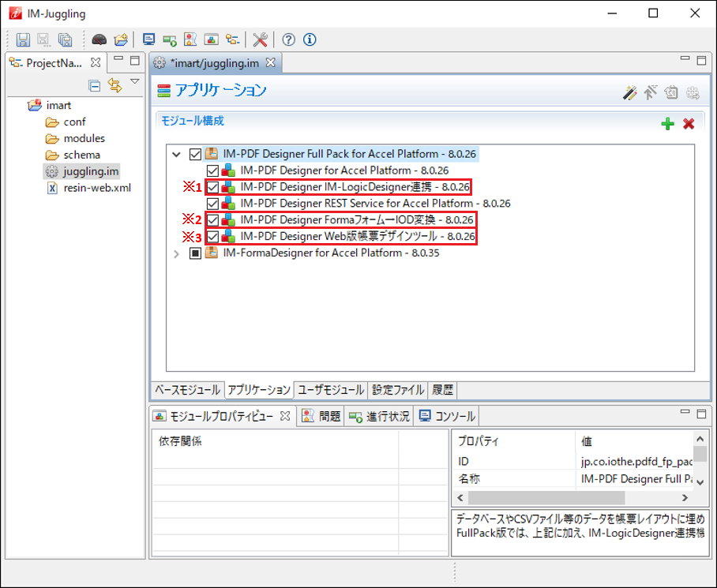Select the conf folder
This screenshot has height=588, width=717.
pos(74,122)
